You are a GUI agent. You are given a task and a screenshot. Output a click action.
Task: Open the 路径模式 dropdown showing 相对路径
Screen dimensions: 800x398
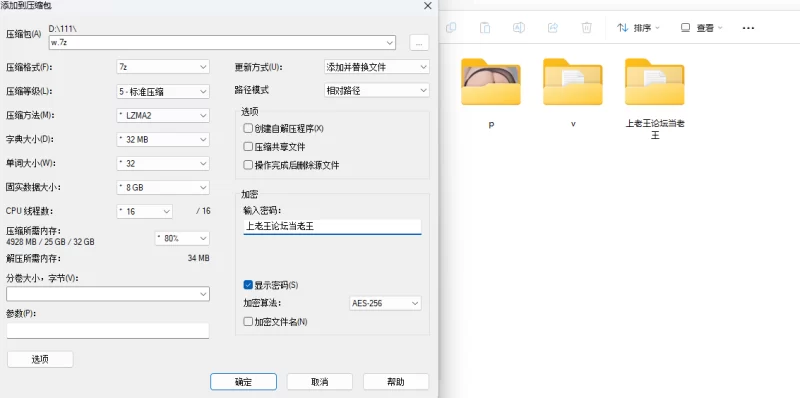[377, 90]
